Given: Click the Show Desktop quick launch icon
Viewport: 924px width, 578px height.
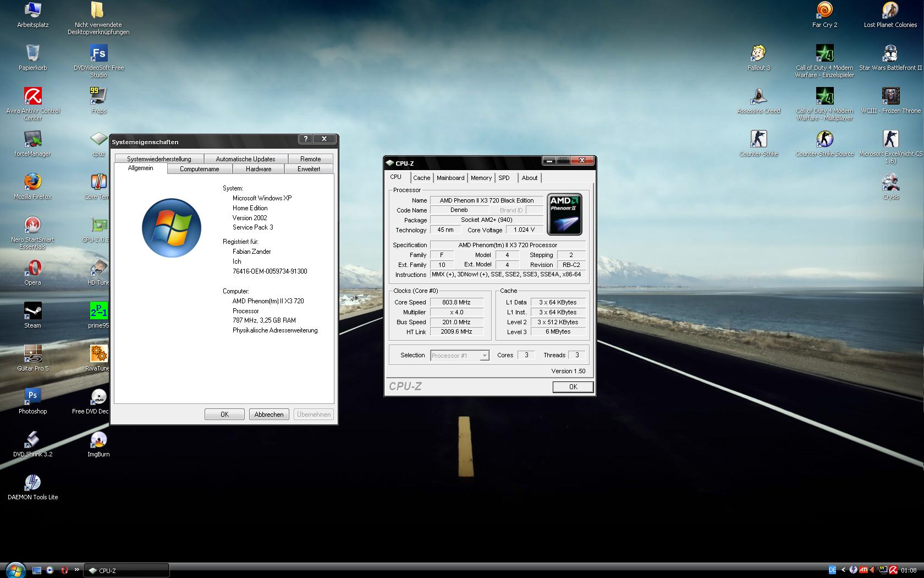Looking at the screenshot, I should [x=37, y=570].
